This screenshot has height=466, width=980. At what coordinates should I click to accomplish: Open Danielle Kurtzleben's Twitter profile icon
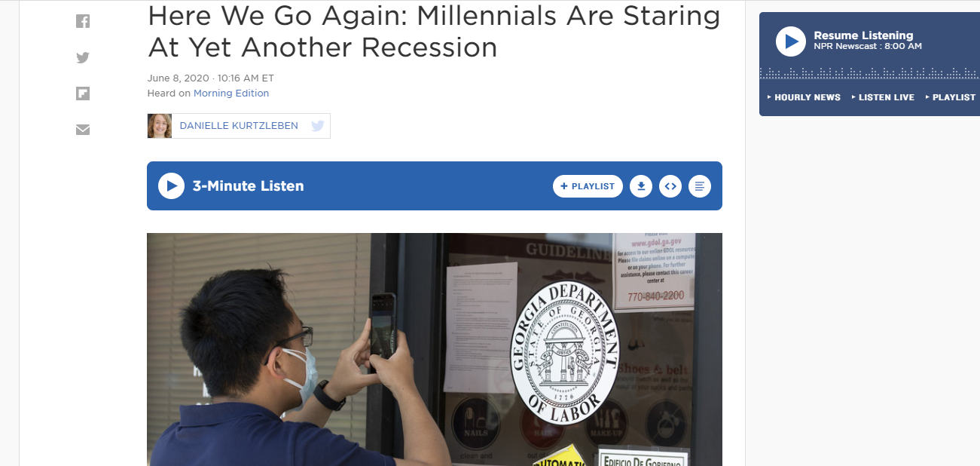[x=318, y=126]
